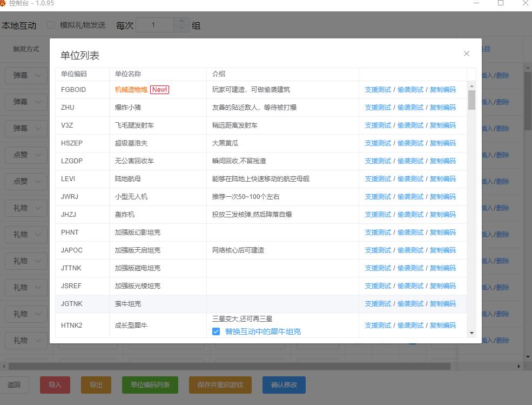Click the down arrow of 每次 number stepper
The width and height of the screenshot is (532, 405).
181,28
